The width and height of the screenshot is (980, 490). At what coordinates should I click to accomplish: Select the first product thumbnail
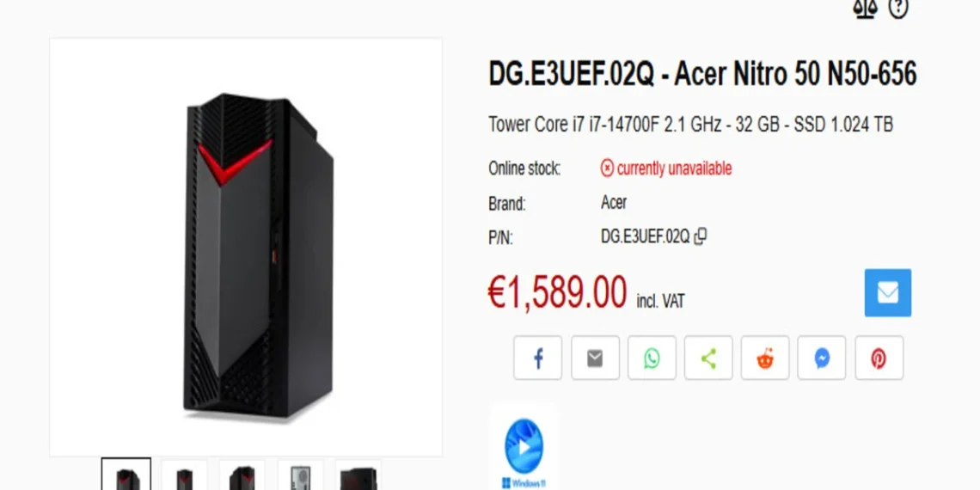pyautogui.click(x=126, y=475)
